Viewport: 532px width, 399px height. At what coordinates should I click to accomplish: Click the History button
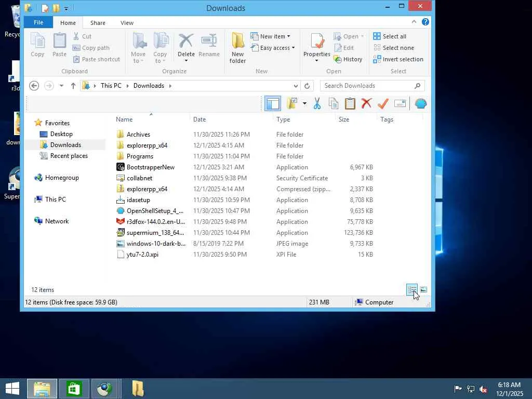pyautogui.click(x=348, y=59)
